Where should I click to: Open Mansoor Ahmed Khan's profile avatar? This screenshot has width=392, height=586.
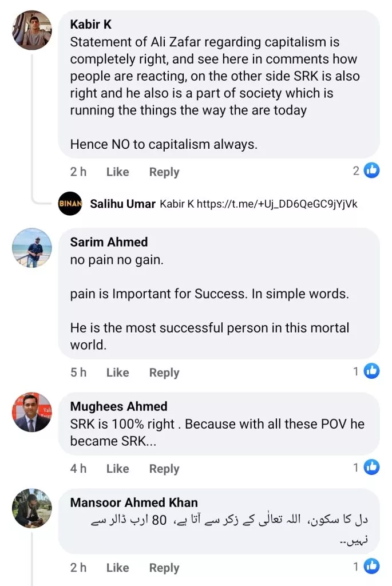coord(32,508)
